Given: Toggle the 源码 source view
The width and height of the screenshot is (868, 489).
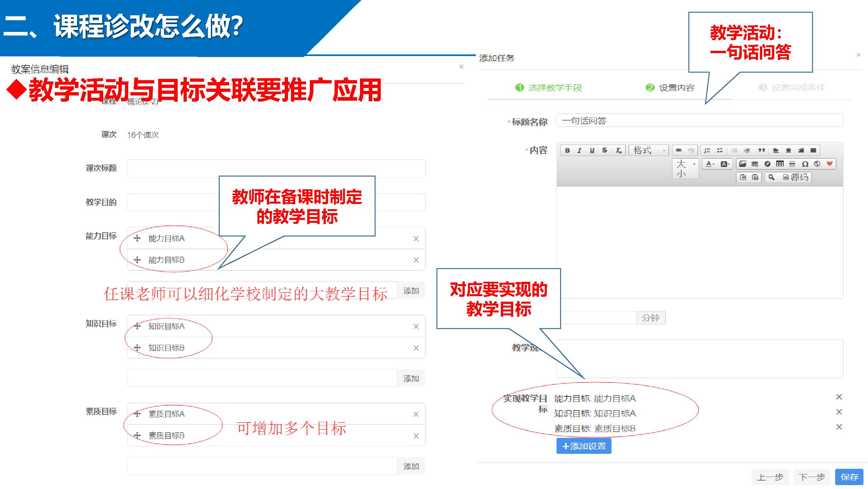Looking at the screenshot, I should pos(795,178).
